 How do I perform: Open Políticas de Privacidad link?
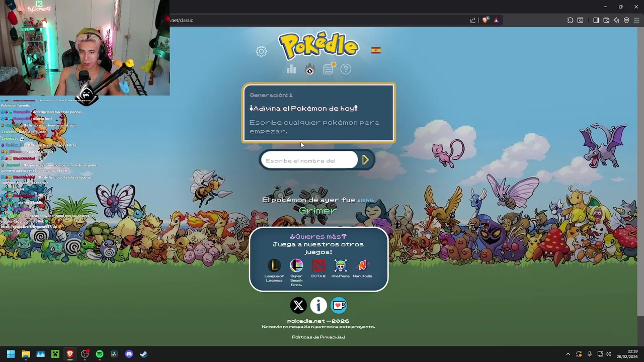318,337
